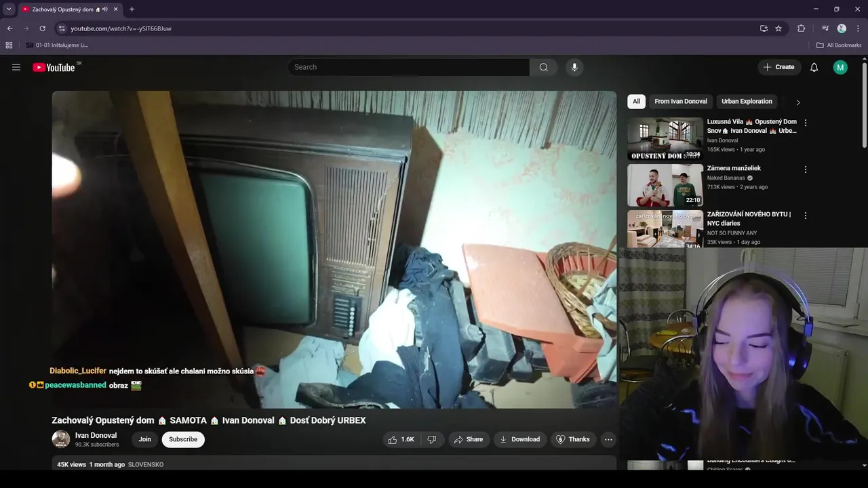Image resolution: width=868 pixels, height=488 pixels.
Task: Open browser extensions puzzle icon
Action: 802,28
